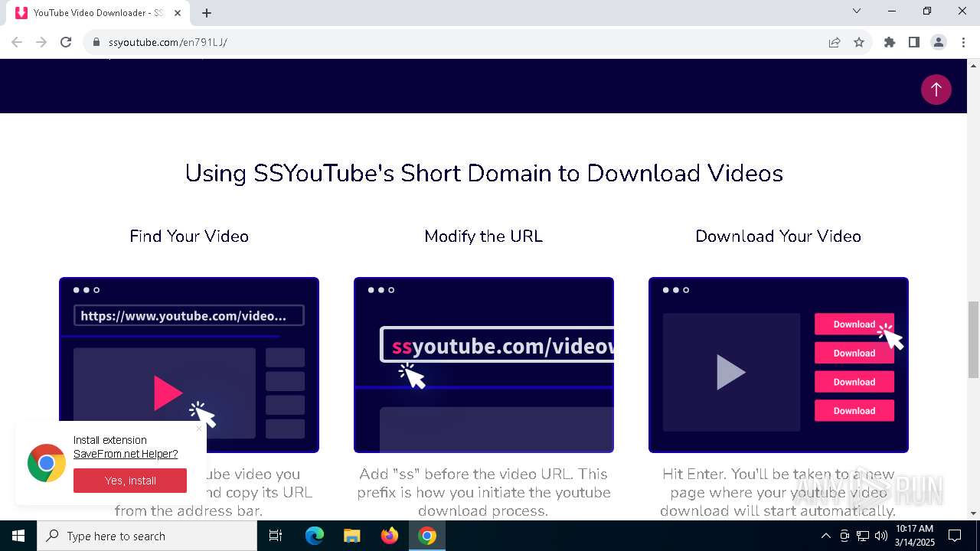Click the Using SSYouTube's Short Domain heading
Screen dimensions: 980x551
point(484,173)
